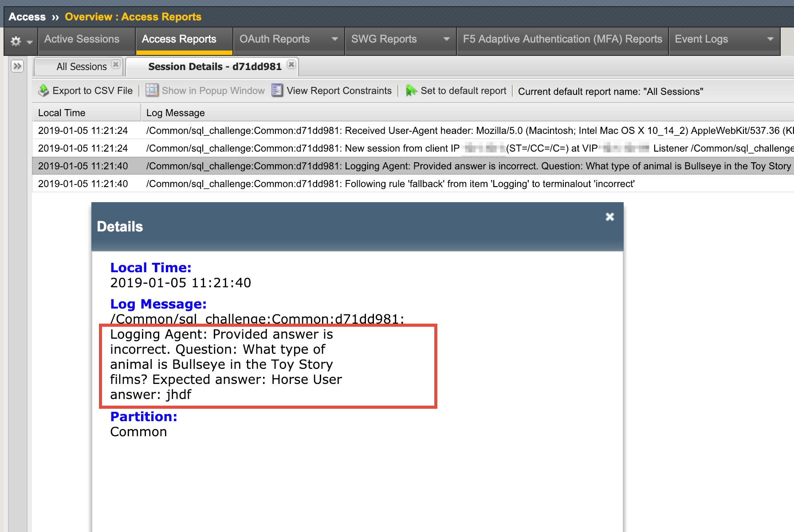Open the OAuth Reports dropdown arrow
The height and width of the screenshot is (532, 794).
[x=335, y=39]
